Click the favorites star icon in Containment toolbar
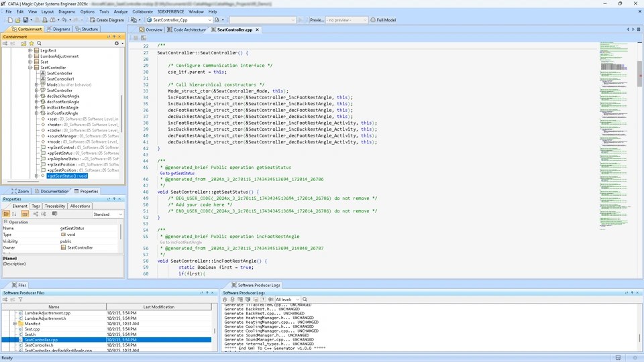Screen dimensions: 644x362 [32, 44]
